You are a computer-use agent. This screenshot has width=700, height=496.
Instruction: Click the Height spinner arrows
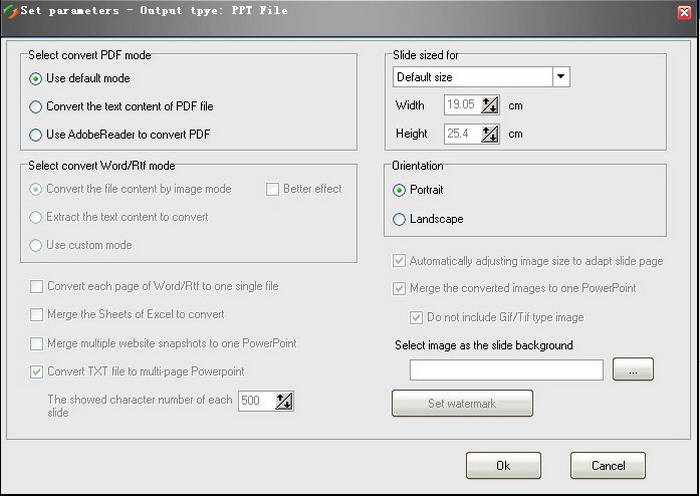point(489,134)
